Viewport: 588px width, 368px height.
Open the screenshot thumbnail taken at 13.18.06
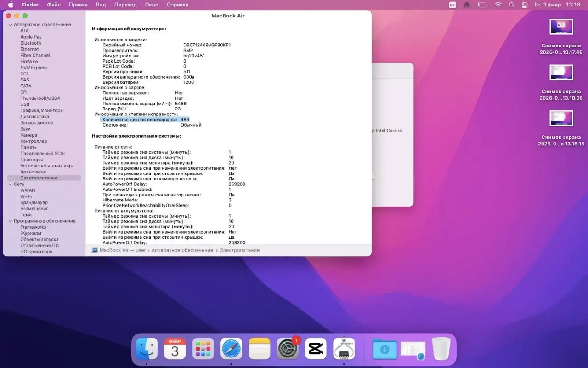pos(561,72)
